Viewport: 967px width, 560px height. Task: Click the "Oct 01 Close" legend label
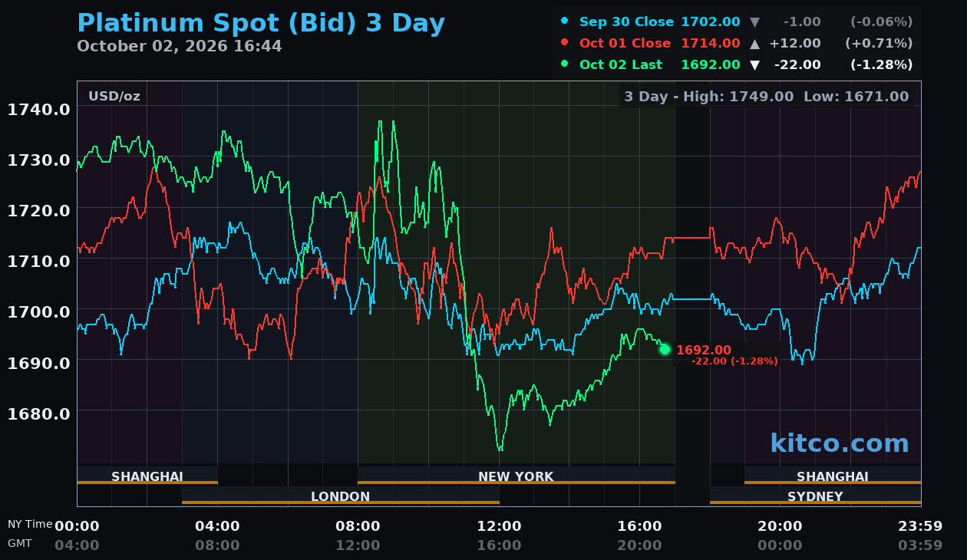[626, 44]
